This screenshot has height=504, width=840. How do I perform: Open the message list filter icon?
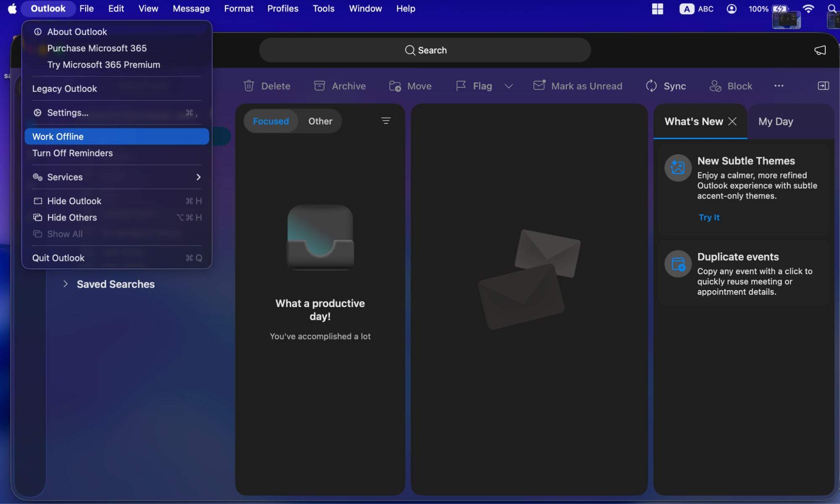[x=386, y=121]
